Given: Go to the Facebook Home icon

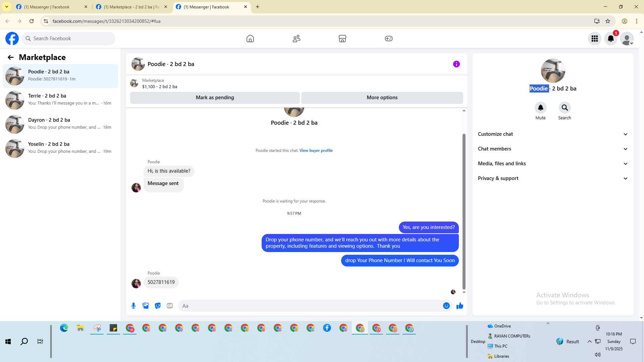Looking at the screenshot, I should tap(250, 39).
